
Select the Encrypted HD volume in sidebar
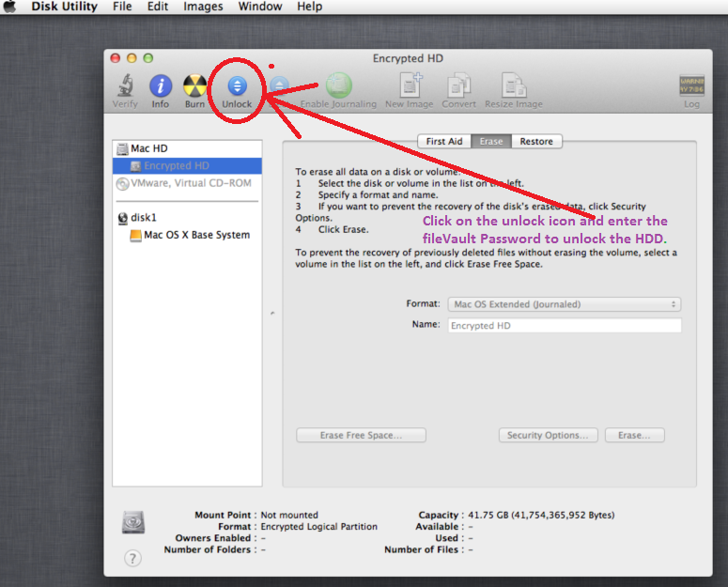click(x=187, y=165)
